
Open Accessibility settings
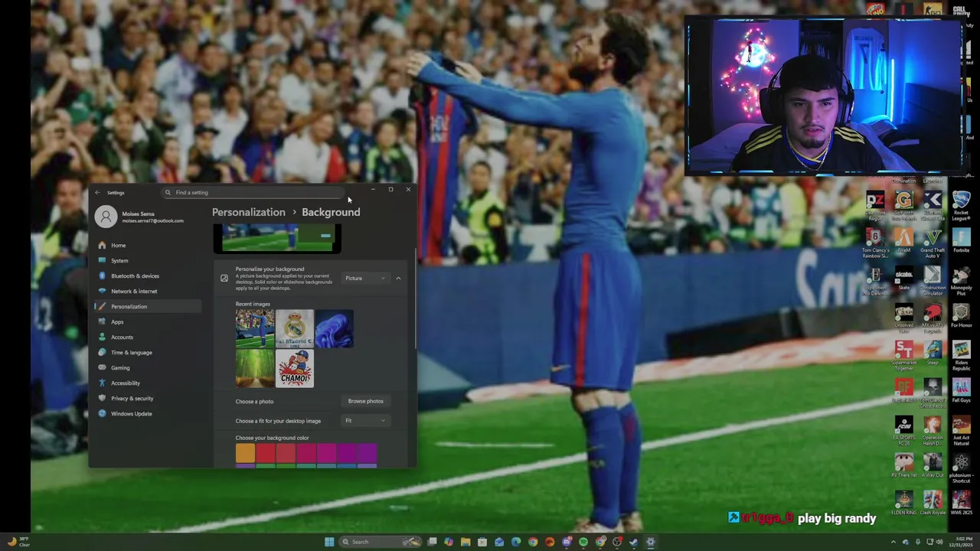point(148,383)
